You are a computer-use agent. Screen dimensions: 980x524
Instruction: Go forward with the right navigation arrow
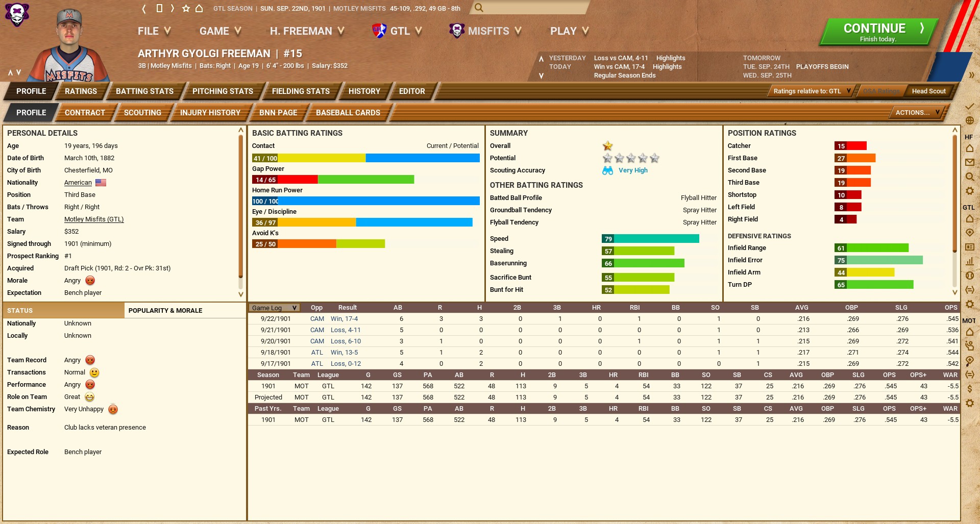click(173, 8)
